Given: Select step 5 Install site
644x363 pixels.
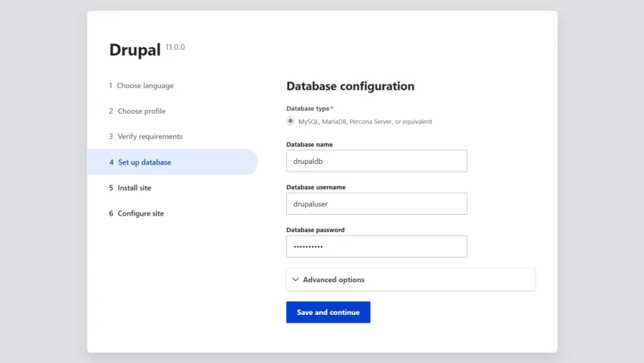Looking at the screenshot, I should tap(130, 188).
